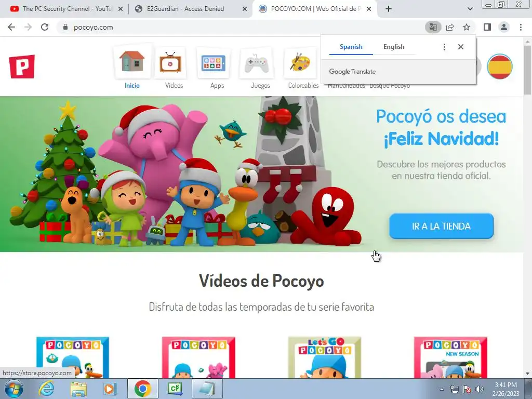
Task: Click the Vídeos de Pocoyo heading
Action: [x=261, y=281]
